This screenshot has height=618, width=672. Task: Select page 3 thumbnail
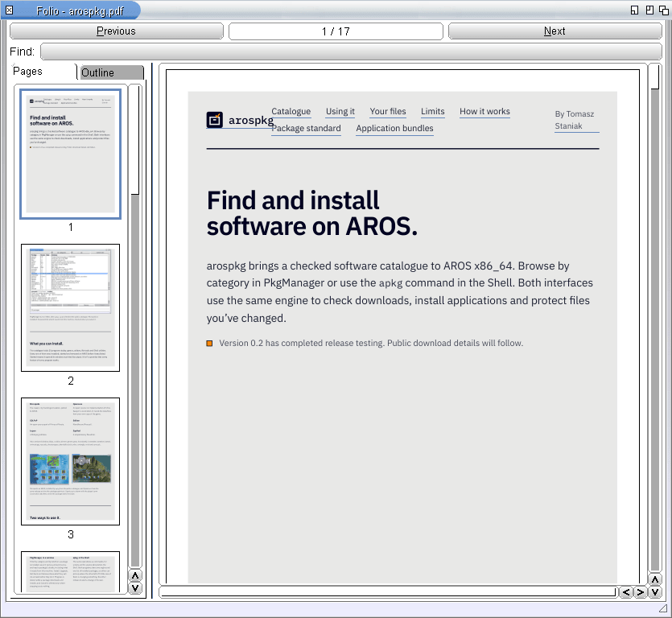pyautogui.click(x=70, y=461)
